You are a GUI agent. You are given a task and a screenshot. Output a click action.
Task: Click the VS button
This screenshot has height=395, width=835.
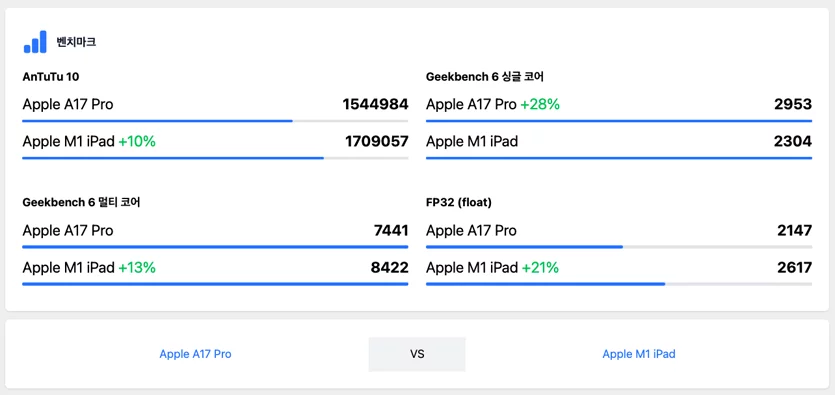[x=417, y=354]
